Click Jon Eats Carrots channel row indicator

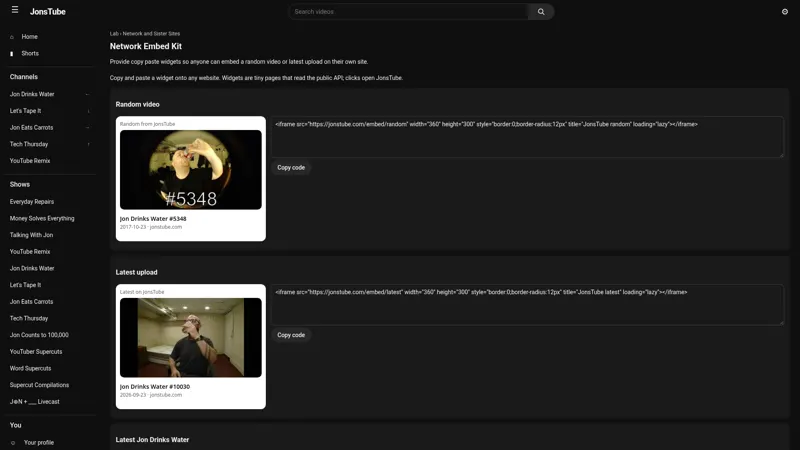pyautogui.click(x=88, y=128)
